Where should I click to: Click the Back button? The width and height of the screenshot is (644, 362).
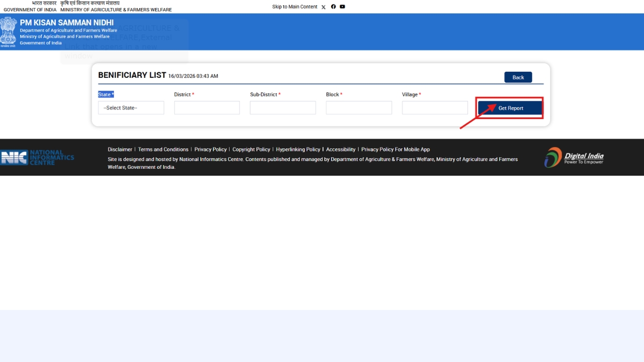coord(518,77)
